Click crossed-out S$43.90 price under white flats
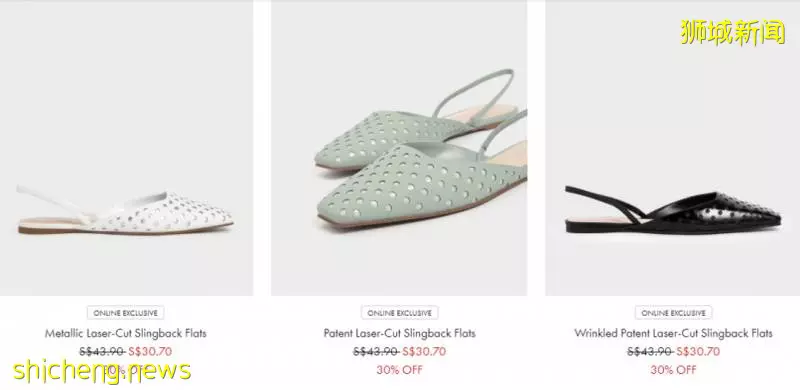The height and width of the screenshot is (390, 800). click(x=102, y=351)
